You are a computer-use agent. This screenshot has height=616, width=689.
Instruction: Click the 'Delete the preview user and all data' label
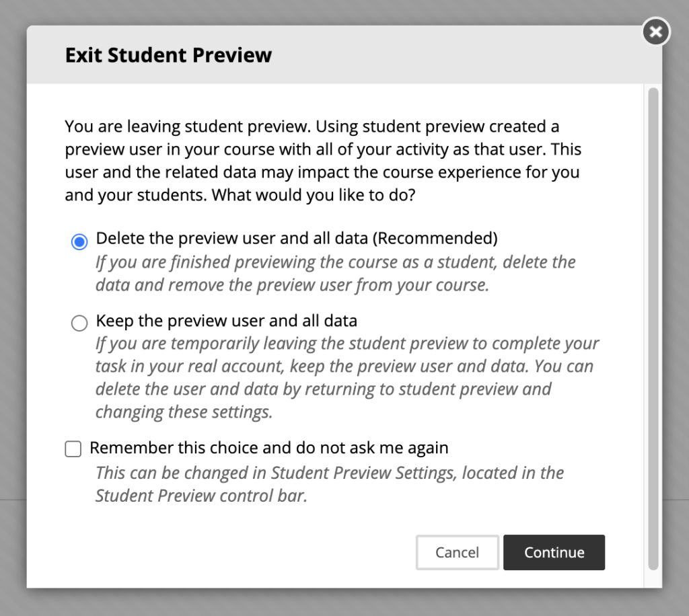232,238
